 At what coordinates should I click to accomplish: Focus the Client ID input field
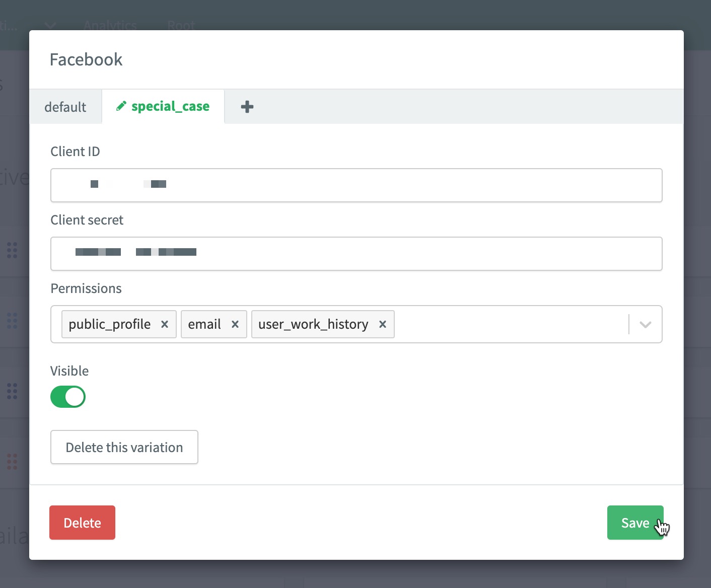356,185
